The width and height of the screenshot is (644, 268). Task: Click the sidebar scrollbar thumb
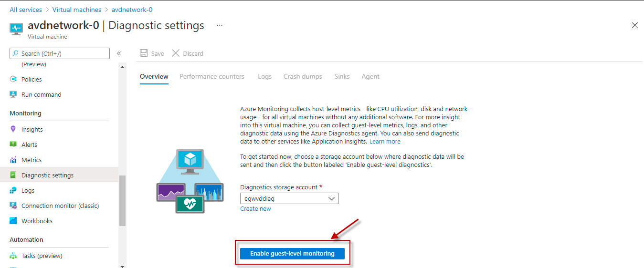(x=122, y=200)
